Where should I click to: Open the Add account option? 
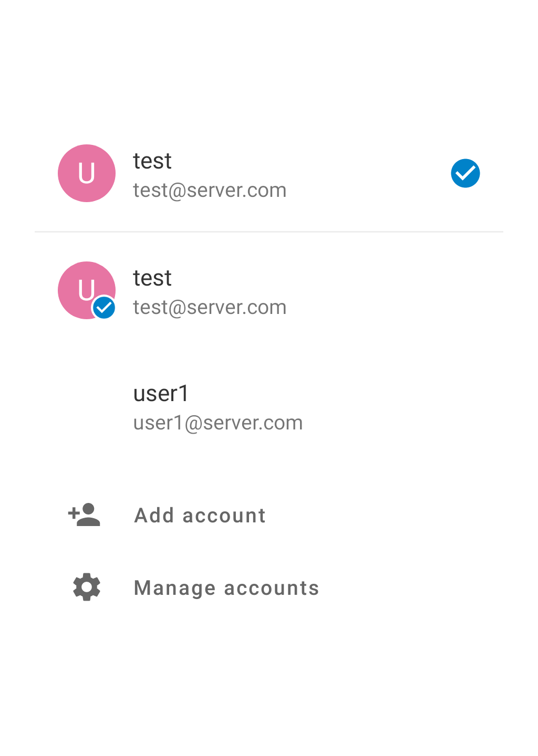coord(200,516)
